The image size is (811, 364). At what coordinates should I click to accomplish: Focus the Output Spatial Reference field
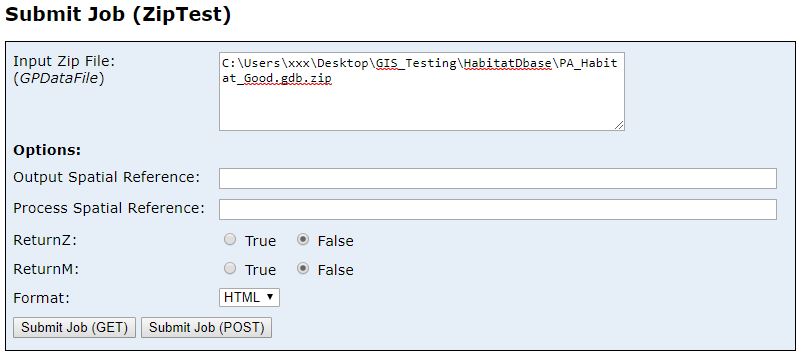[x=498, y=178]
